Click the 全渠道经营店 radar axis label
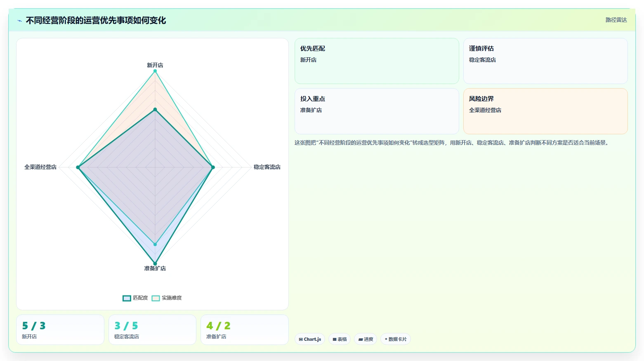Viewport: 644px width, 361px height. coord(40,167)
